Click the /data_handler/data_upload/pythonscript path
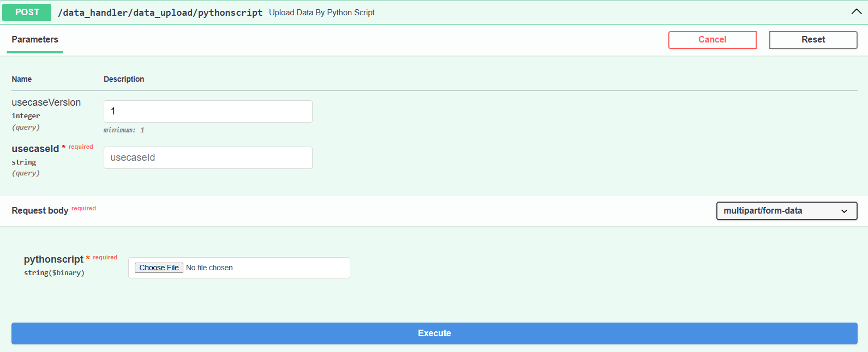Screen dimensions: 868x352 (160, 13)
